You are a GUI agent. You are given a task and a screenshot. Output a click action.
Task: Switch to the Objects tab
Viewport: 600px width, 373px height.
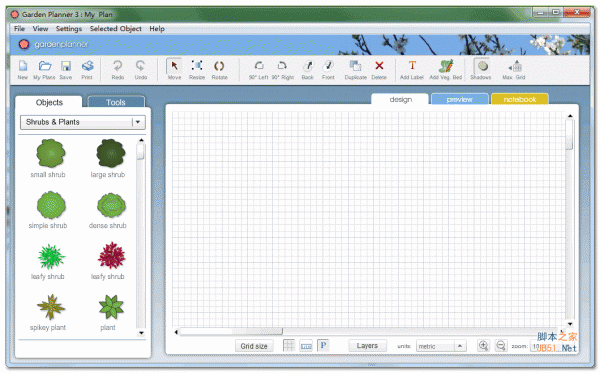coord(49,102)
